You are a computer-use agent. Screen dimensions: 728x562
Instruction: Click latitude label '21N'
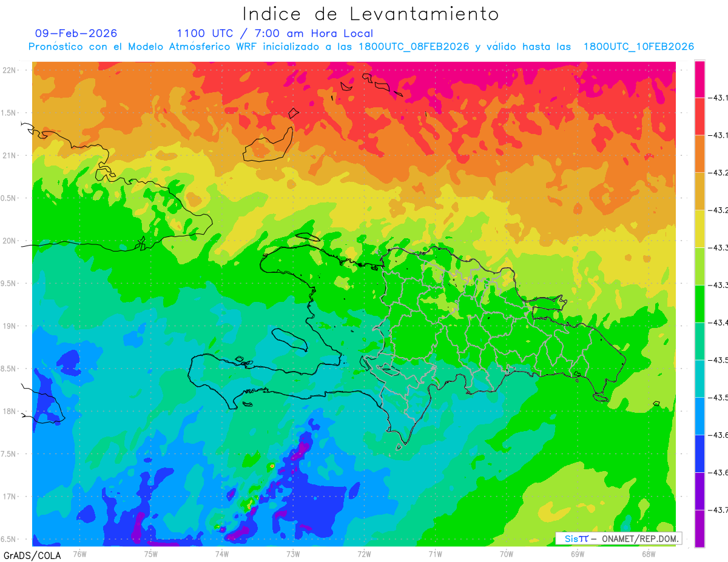point(10,156)
